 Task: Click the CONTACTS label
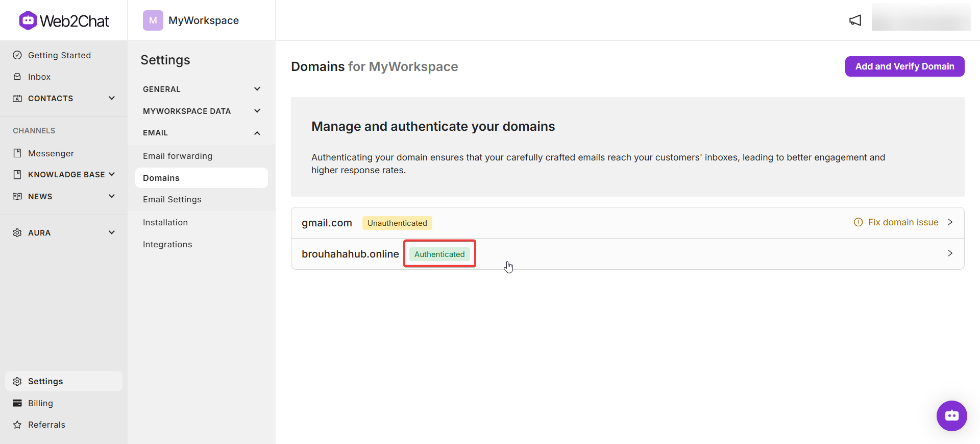tap(51, 98)
